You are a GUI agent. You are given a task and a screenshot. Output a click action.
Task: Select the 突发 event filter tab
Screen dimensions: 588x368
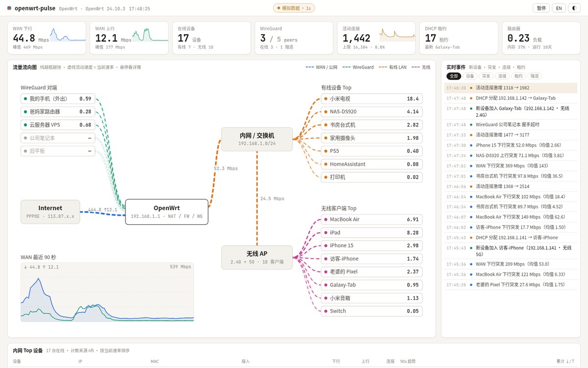point(486,76)
